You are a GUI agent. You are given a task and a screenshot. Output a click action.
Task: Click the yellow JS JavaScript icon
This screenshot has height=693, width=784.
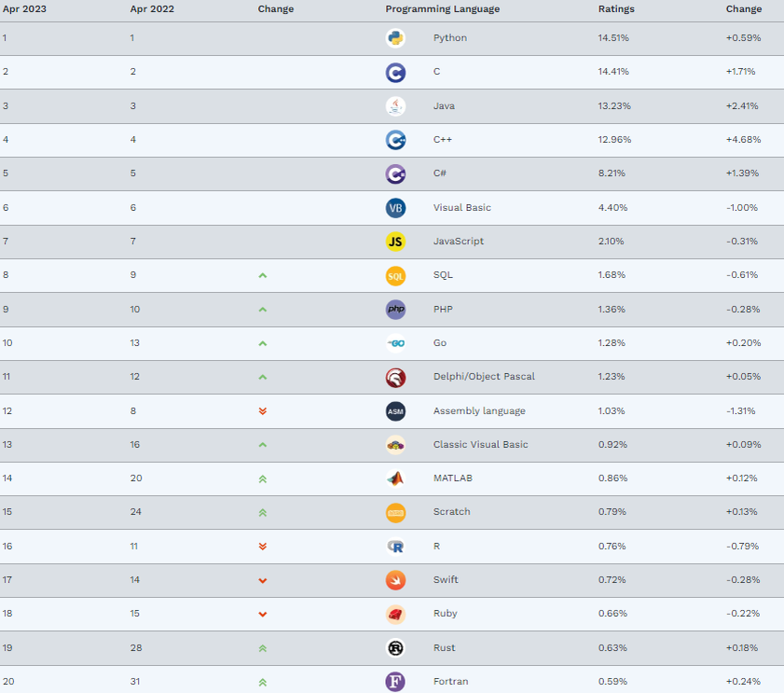[x=395, y=242]
